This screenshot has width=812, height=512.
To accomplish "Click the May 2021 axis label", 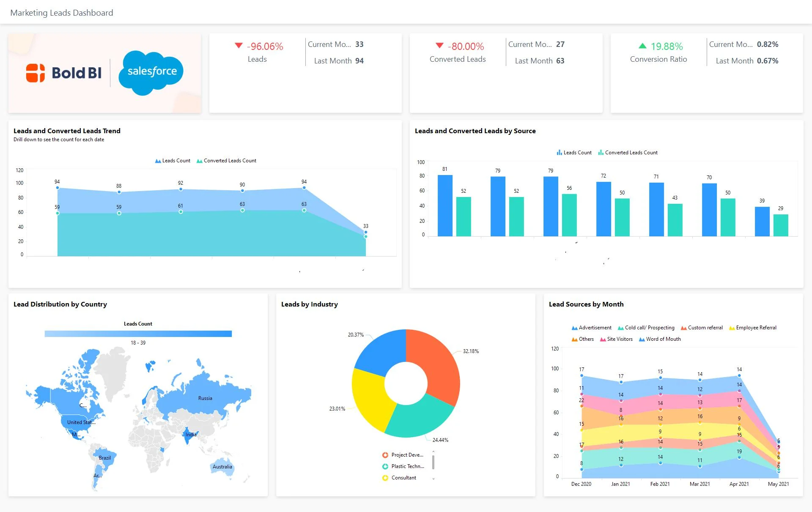I will point(778,484).
